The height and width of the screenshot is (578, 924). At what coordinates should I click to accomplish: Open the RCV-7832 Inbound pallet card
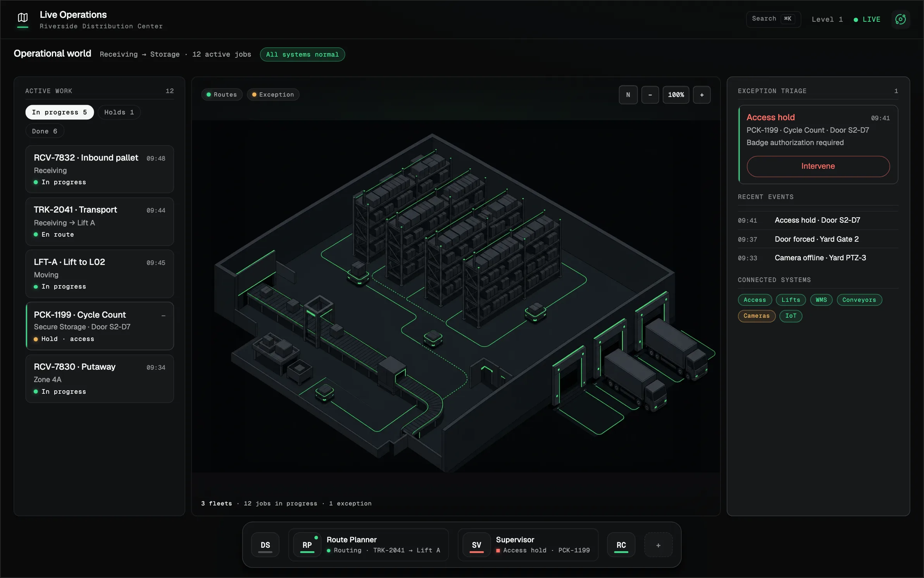(x=100, y=170)
